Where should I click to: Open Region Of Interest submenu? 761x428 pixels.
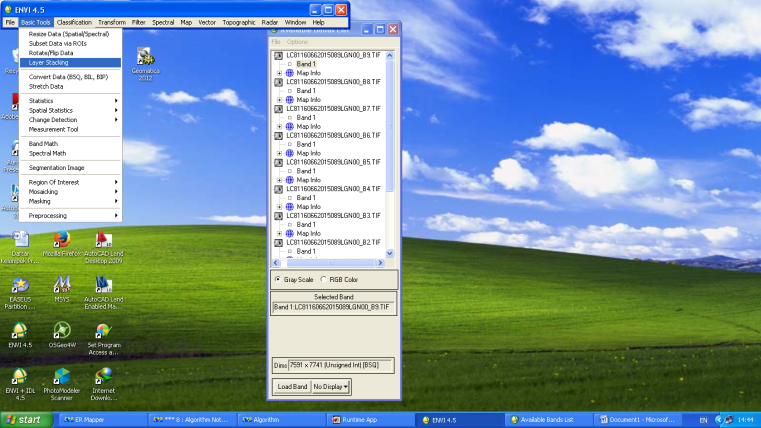(x=70, y=182)
